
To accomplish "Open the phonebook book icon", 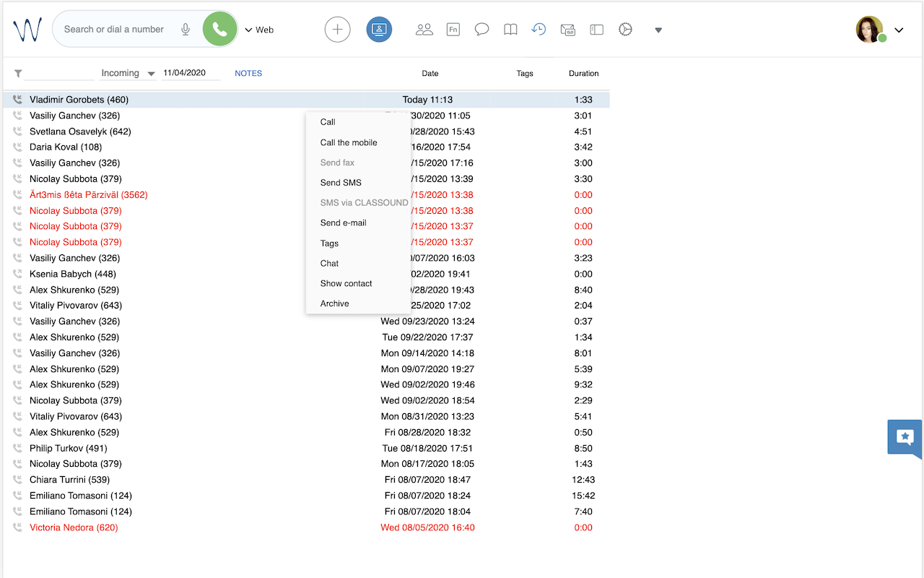I will 510,30.
